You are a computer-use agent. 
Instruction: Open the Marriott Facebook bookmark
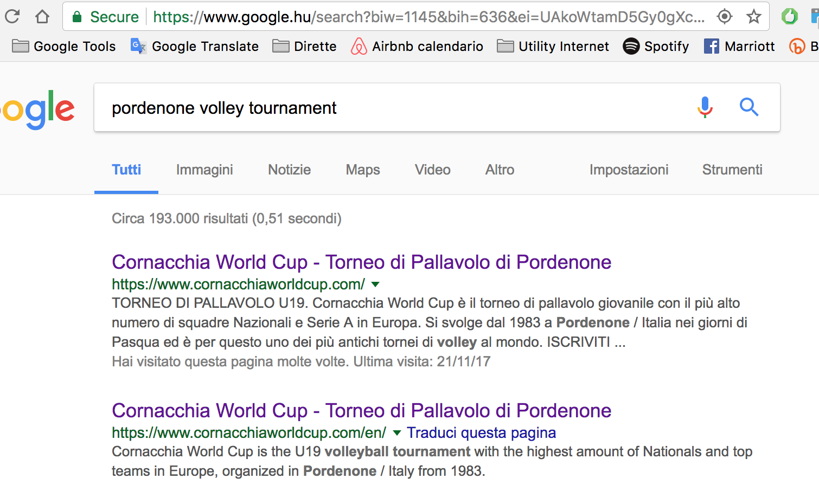point(739,47)
